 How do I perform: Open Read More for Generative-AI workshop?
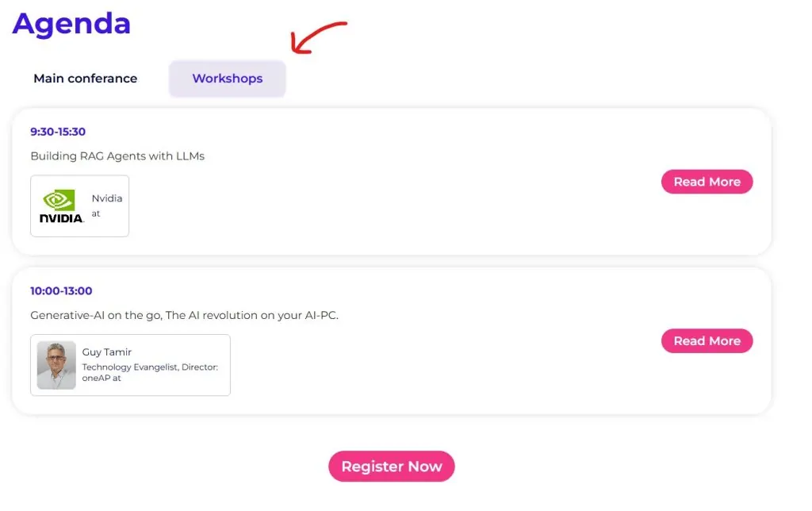(707, 341)
